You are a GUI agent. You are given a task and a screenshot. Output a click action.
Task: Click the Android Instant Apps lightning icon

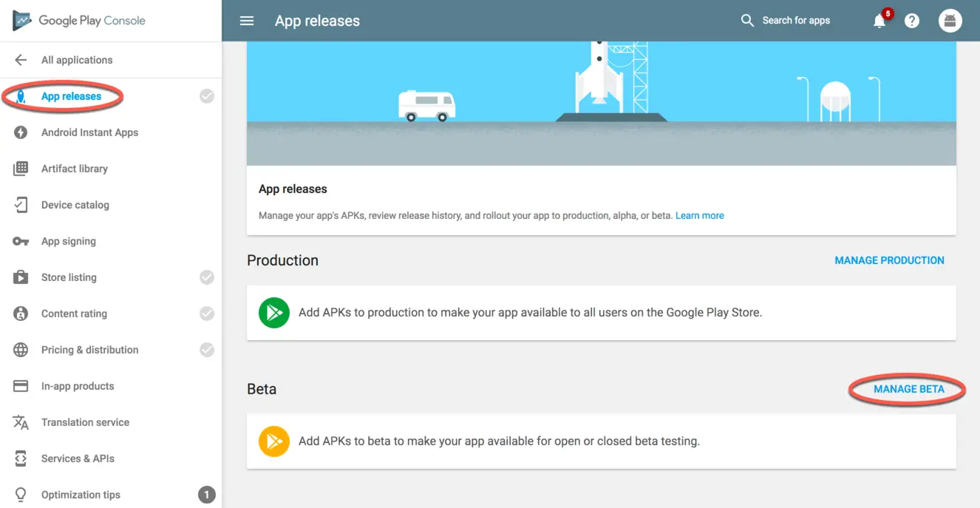21,132
